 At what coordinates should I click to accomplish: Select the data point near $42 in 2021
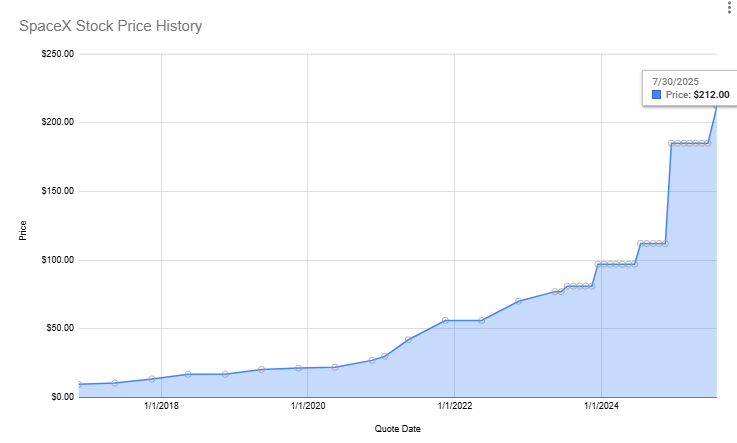pos(408,340)
